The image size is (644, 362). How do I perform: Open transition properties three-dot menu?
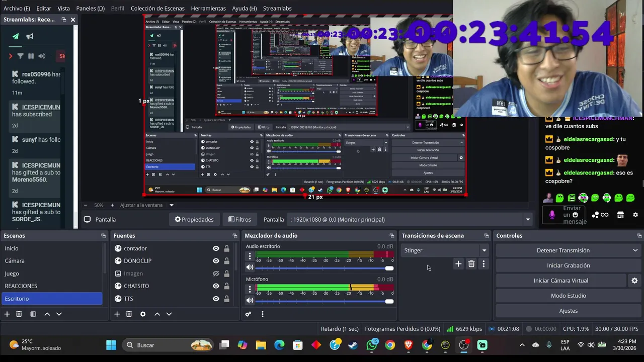point(484,264)
